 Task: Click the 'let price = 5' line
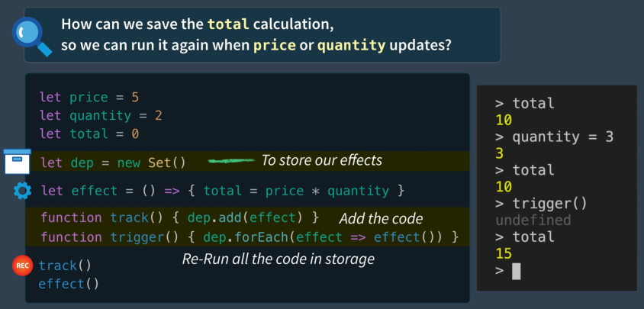click(89, 98)
